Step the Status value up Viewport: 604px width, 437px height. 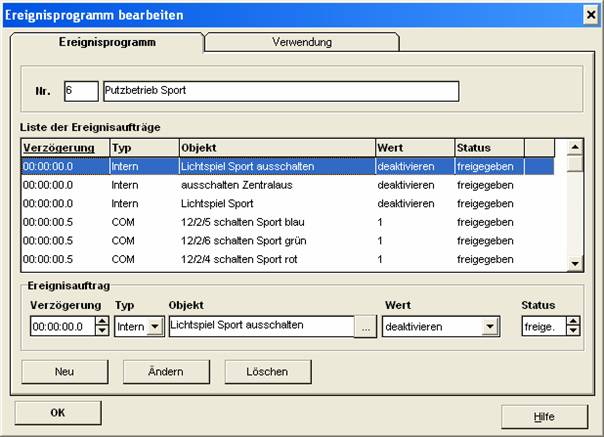573,321
